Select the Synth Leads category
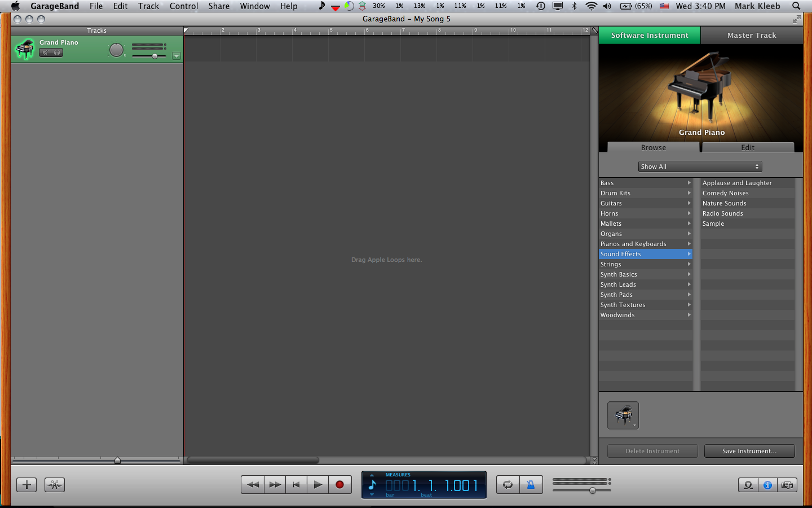 click(x=646, y=284)
